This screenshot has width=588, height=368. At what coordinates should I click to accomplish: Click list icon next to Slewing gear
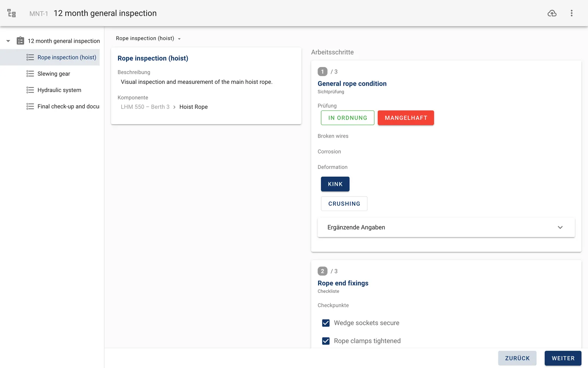point(30,74)
